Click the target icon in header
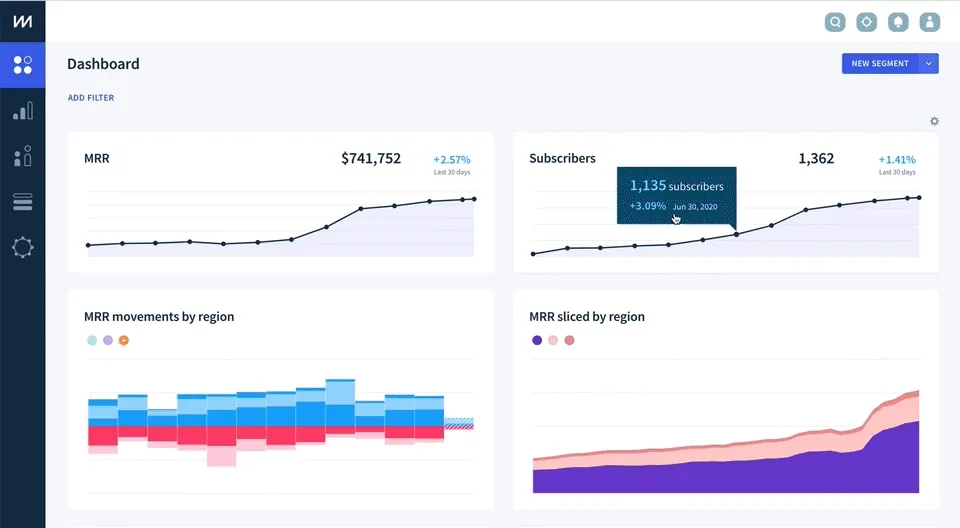 click(x=866, y=22)
